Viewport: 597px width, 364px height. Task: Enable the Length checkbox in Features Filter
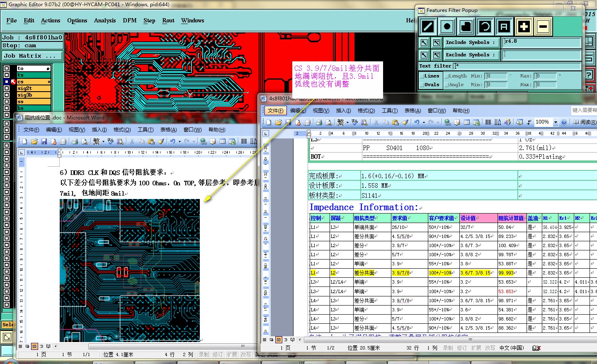click(x=447, y=76)
